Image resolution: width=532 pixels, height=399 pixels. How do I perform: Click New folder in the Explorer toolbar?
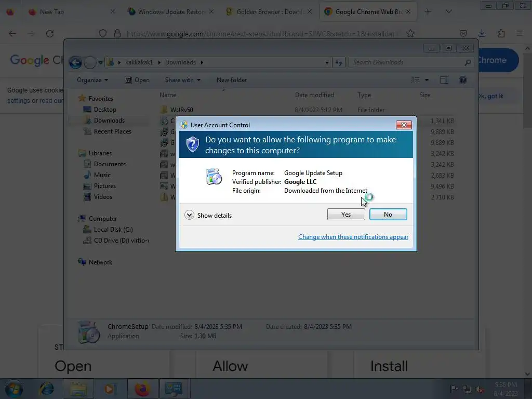pyautogui.click(x=232, y=80)
